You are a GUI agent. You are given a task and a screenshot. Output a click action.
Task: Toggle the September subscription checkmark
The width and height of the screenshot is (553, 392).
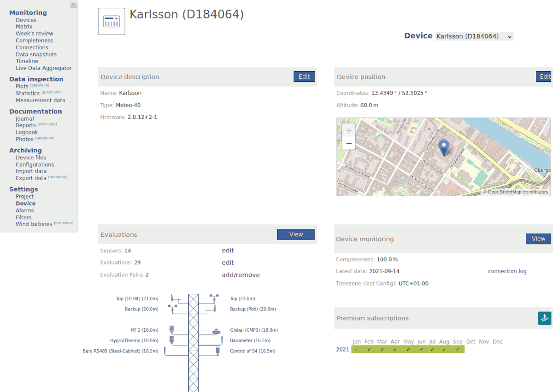point(458,349)
